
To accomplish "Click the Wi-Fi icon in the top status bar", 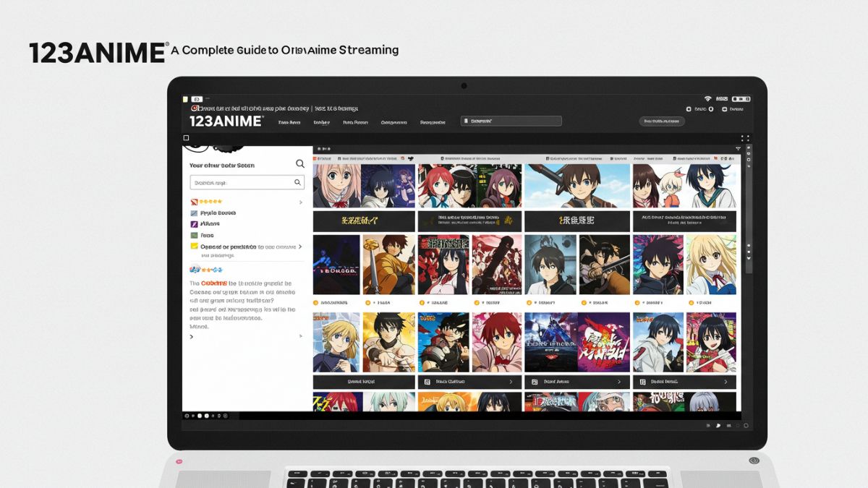I will click(707, 98).
